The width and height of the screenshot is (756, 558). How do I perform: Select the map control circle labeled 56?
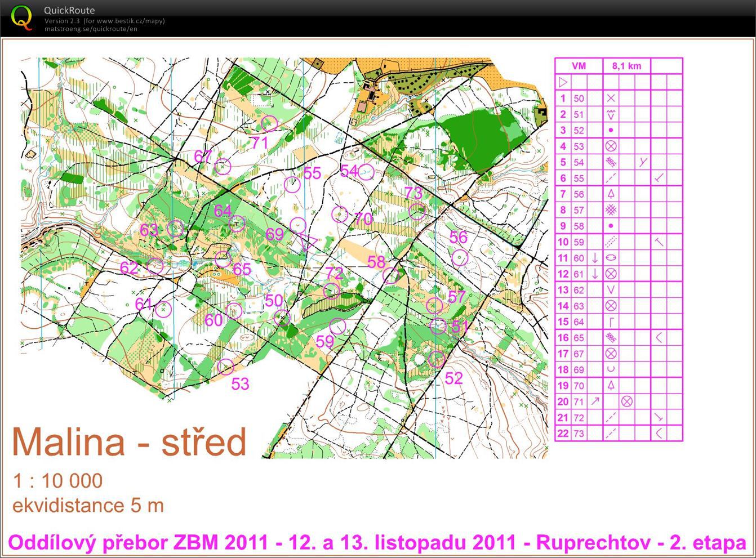[x=460, y=257]
